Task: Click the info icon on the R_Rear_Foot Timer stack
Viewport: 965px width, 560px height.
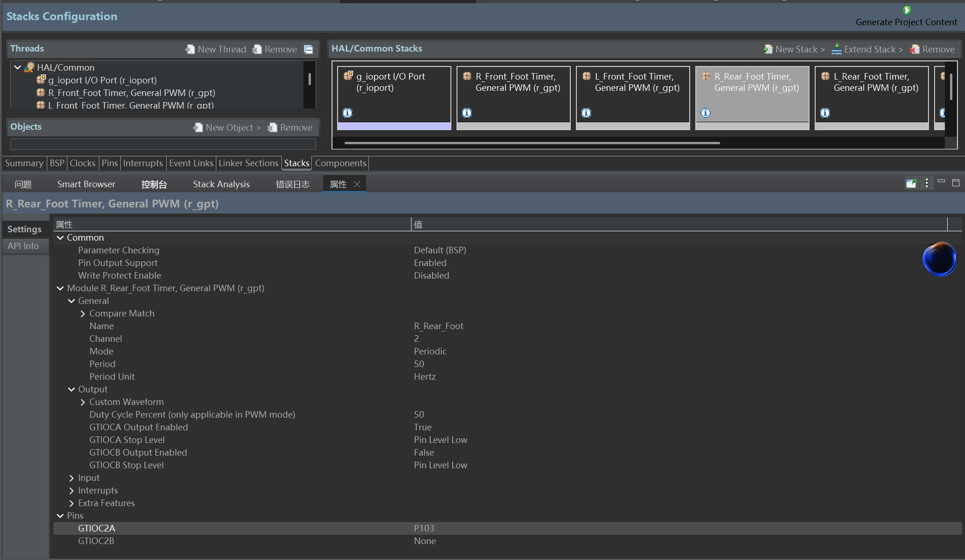Action: pyautogui.click(x=706, y=113)
